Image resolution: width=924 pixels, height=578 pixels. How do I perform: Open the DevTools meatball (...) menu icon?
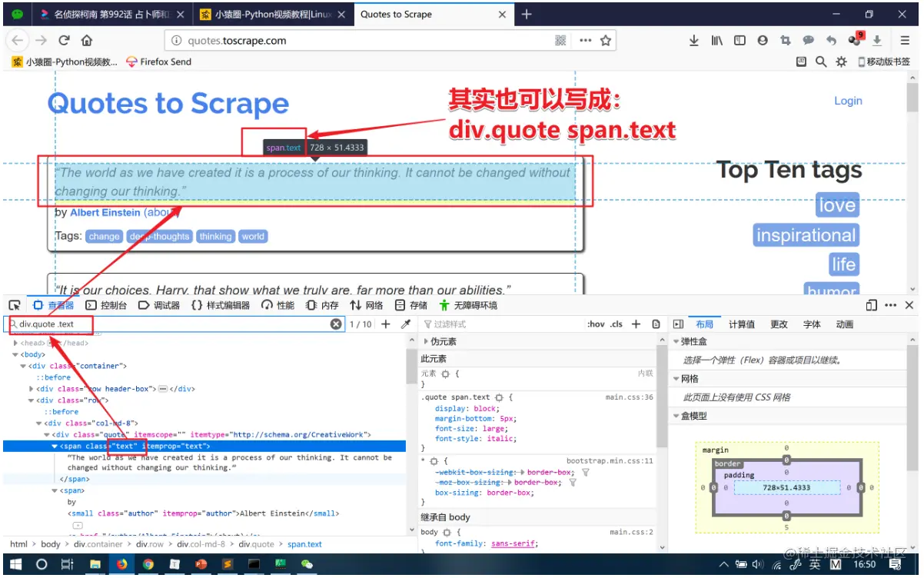pos(890,305)
